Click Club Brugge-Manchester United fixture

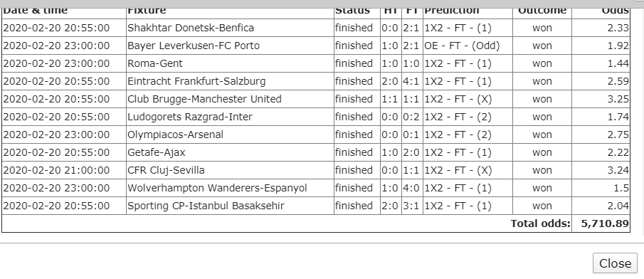(x=230, y=99)
